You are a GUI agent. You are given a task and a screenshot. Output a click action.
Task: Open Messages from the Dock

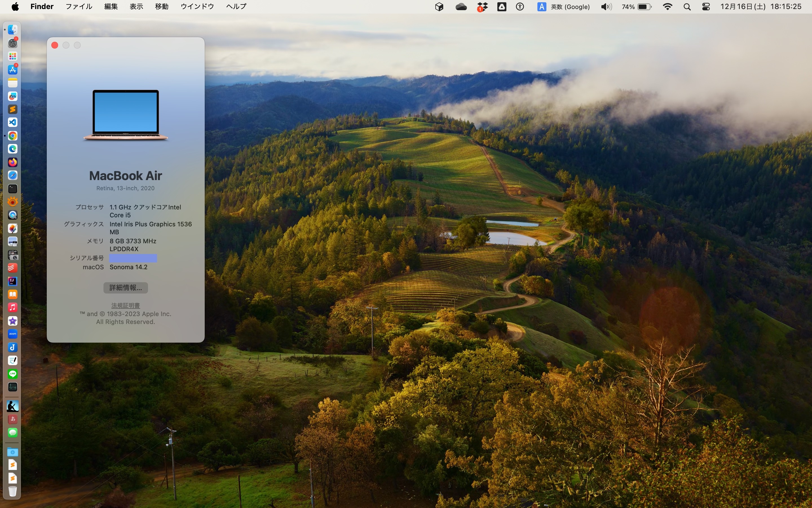13,432
